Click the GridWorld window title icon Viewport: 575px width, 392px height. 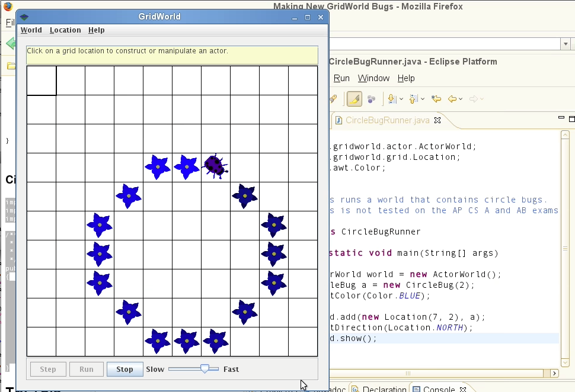point(24,17)
